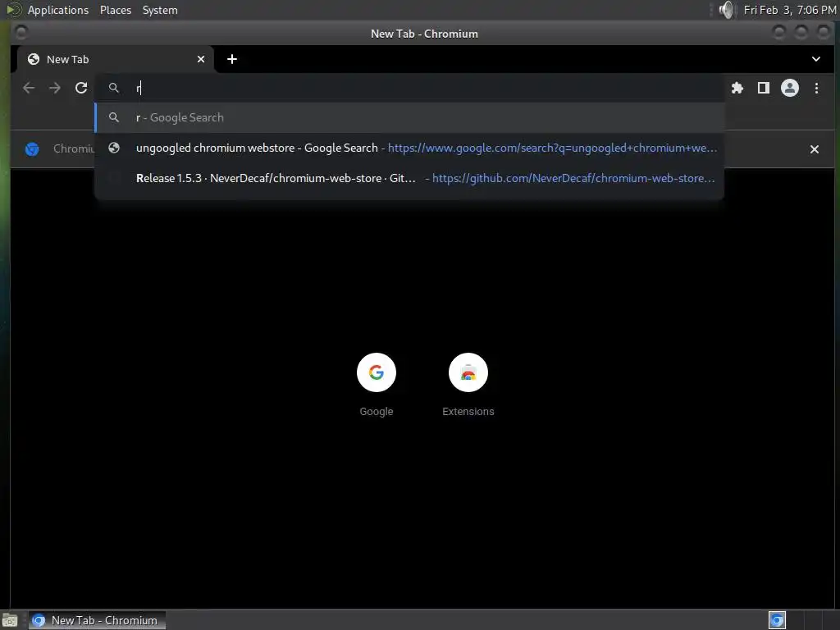Click the Chromium logo in infobar

[32, 149]
